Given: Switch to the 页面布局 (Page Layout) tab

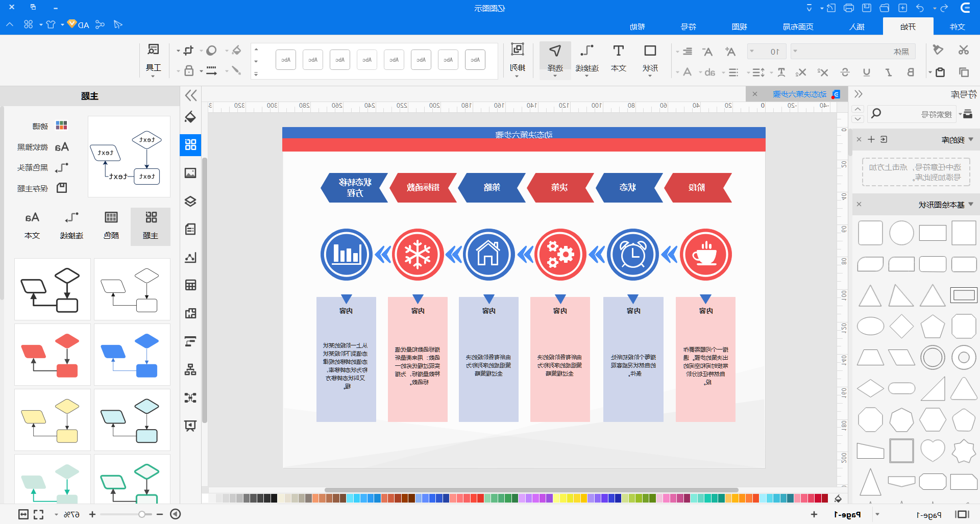Looking at the screenshot, I should tap(798, 27).
